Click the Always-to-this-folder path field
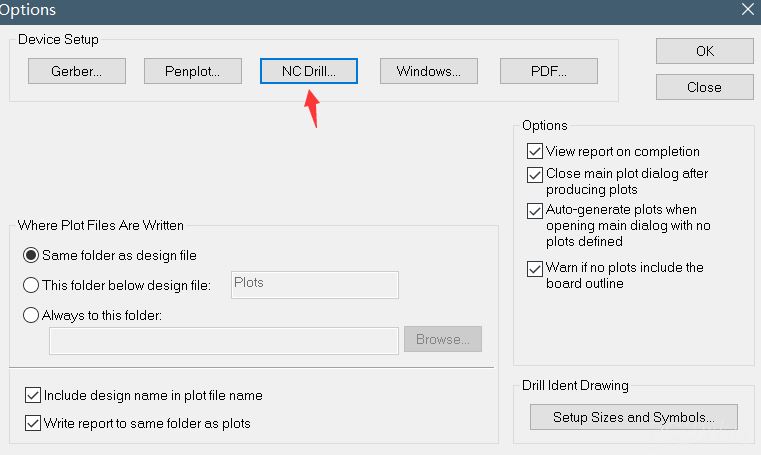This screenshot has height=455, width=761. [224, 341]
